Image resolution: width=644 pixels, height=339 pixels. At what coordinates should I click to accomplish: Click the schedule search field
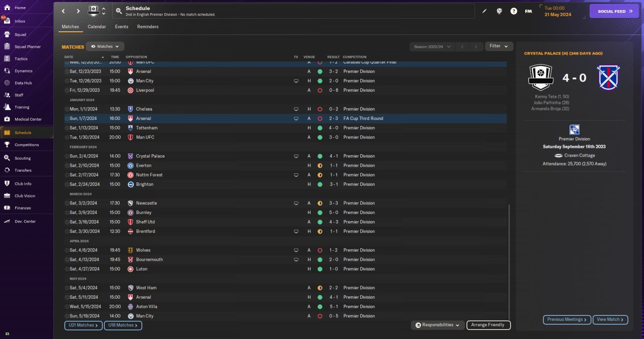(294, 11)
